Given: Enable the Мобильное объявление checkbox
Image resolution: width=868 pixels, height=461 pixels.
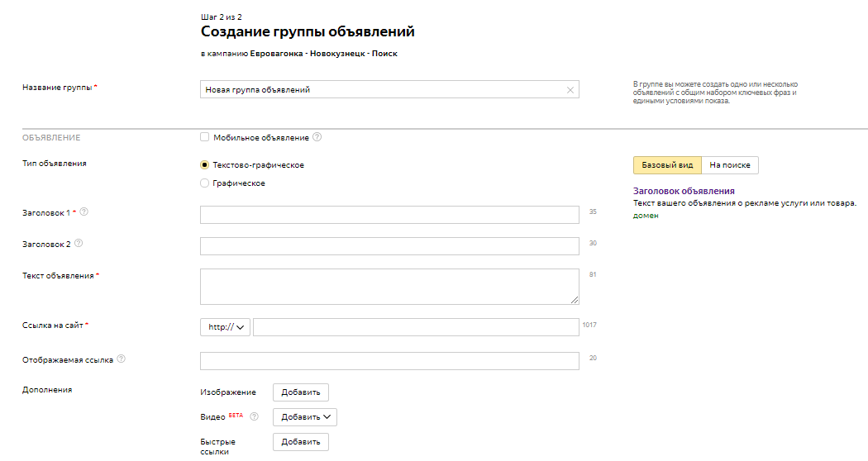Looking at the screenshot, I should 205,136.
